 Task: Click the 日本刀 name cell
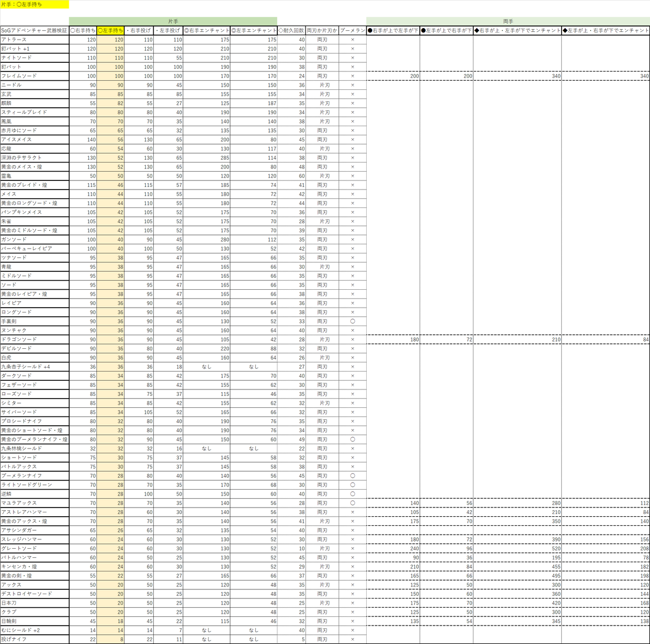point(35,603)
